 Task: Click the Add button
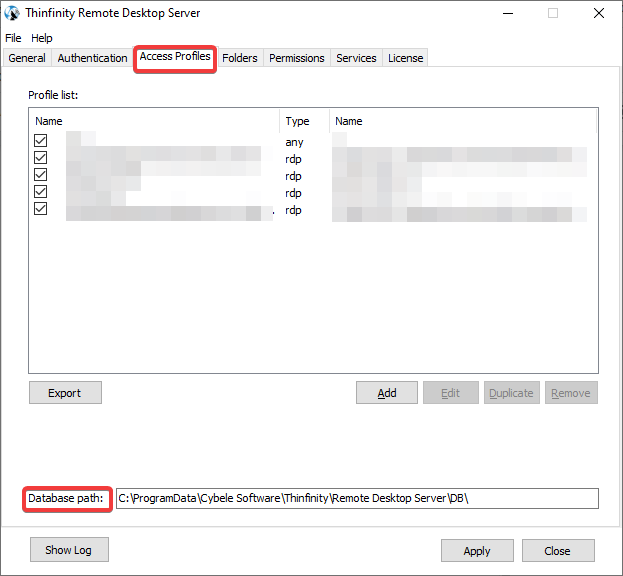[x=387, y=393]
